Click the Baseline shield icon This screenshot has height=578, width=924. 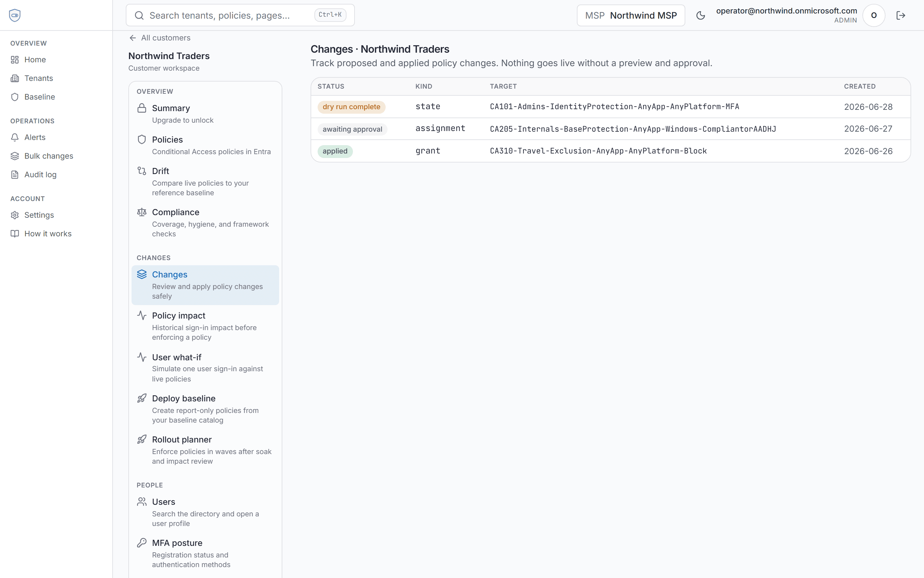[x=14, y=97]
